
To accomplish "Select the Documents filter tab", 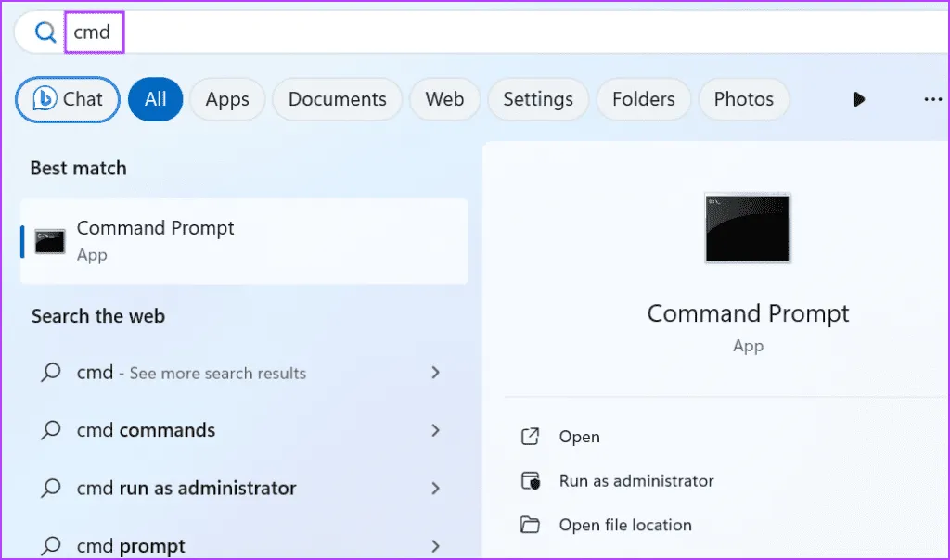I will [x=337, y=99].
